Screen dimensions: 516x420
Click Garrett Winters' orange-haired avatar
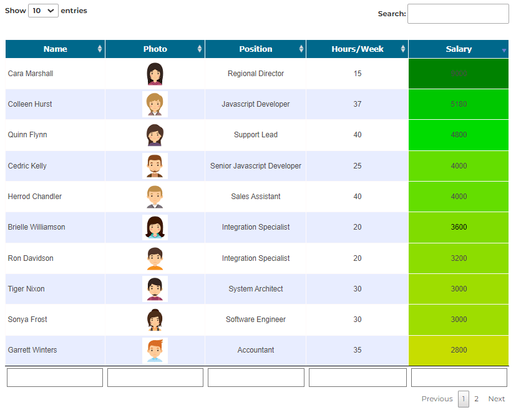tap(155, 351)
